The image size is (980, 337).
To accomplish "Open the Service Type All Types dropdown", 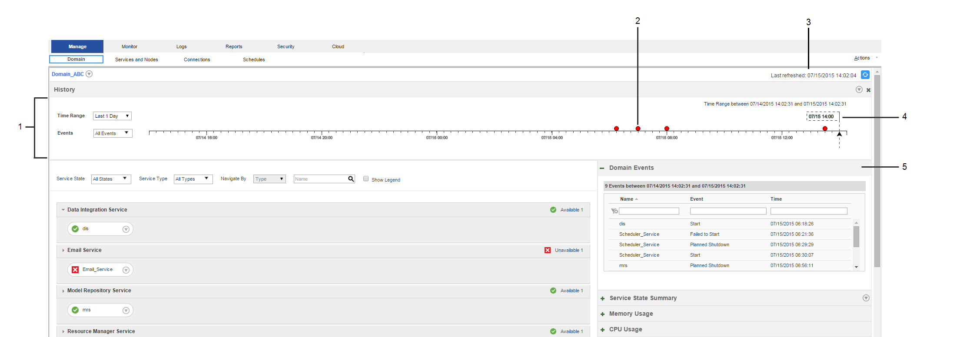I will pos(193,179).
